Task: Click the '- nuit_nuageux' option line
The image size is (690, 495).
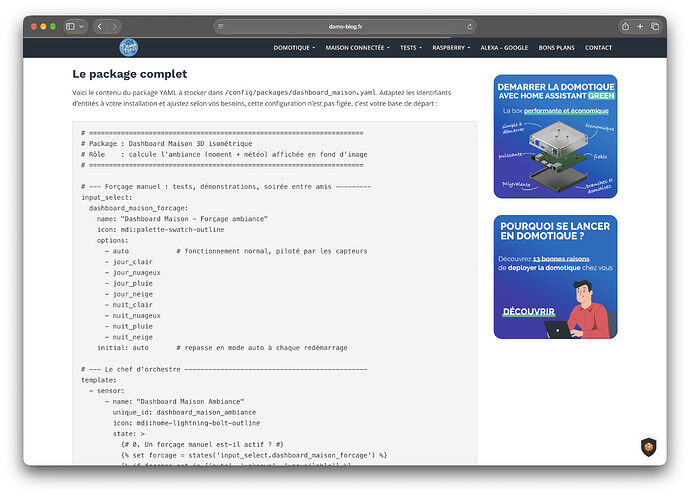Action: point(132,315)
